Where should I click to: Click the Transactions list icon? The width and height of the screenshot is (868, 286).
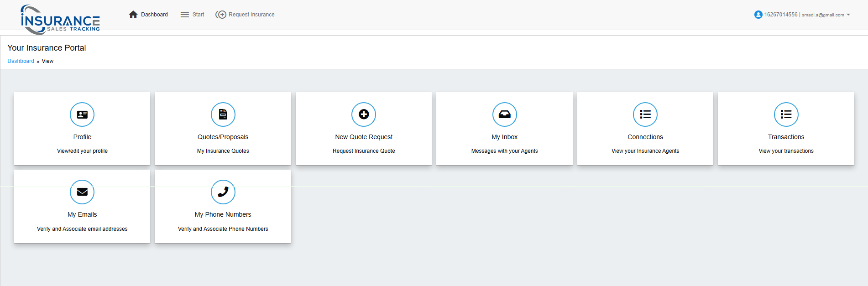pos(786,114)
